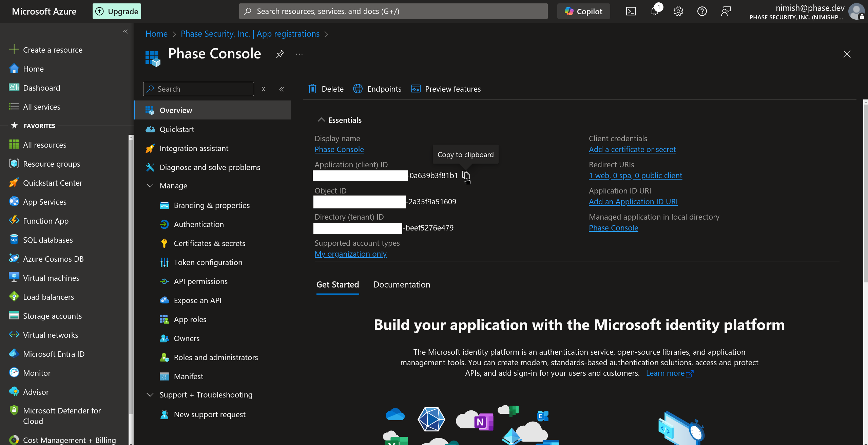Open the feedback icon in the top bar

click(x=726, y=11)
